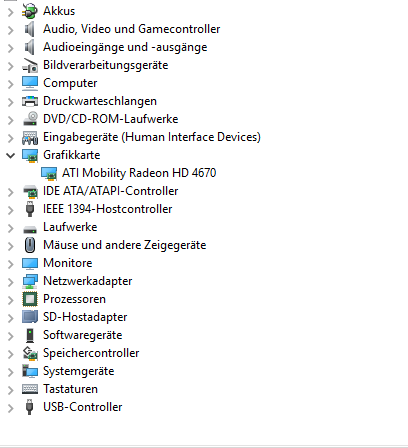This screenshot has width=408, height=448.
Task: Click the Akkus battery icon
Action: click(30, 11)
